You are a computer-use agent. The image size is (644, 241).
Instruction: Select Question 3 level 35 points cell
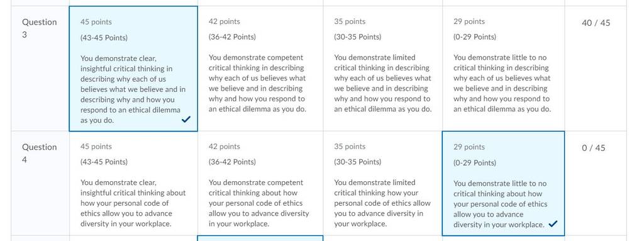coord(383,69)
